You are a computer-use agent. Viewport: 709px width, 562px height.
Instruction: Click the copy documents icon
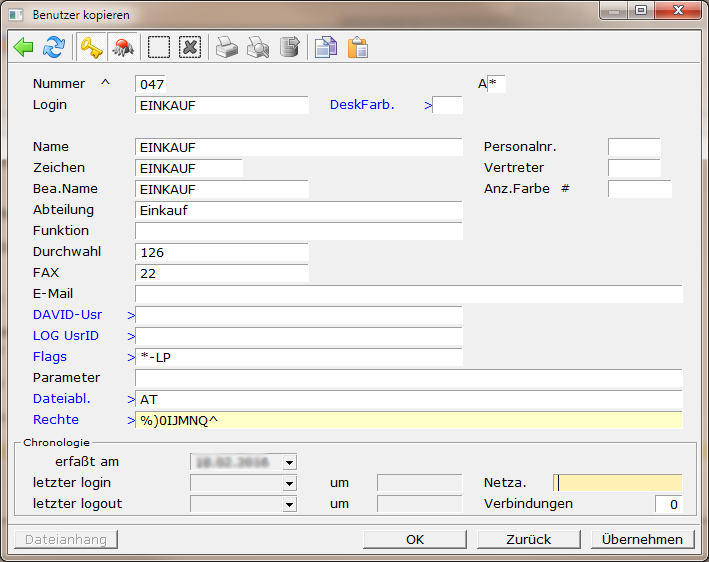click(325, 47)
